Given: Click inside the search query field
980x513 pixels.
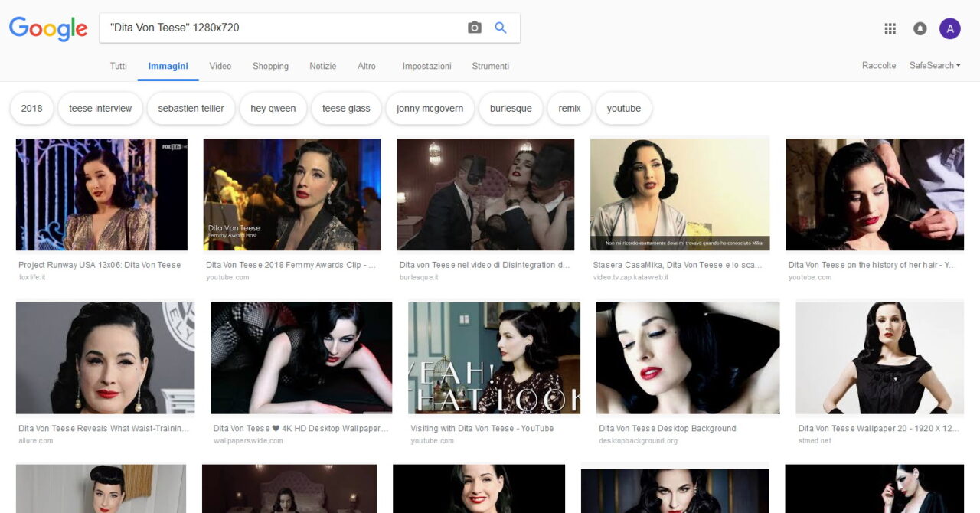Looking at the screenshot, I should pyautogui.click(x=283, y=28).
